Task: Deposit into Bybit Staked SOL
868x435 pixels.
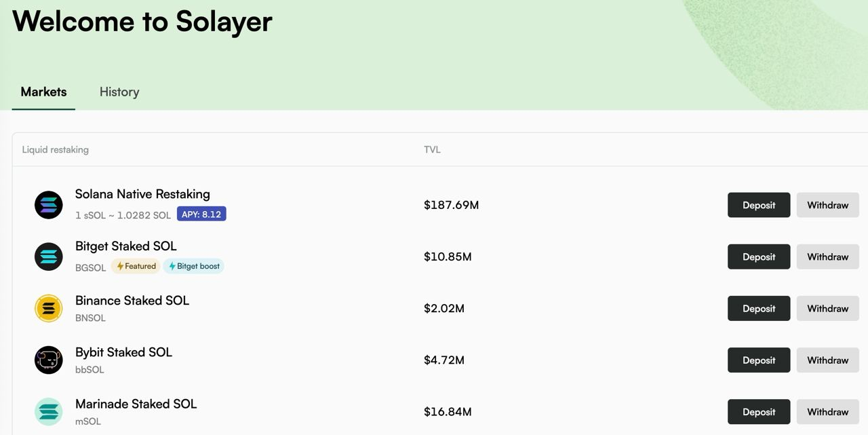Action: (759, 360)
